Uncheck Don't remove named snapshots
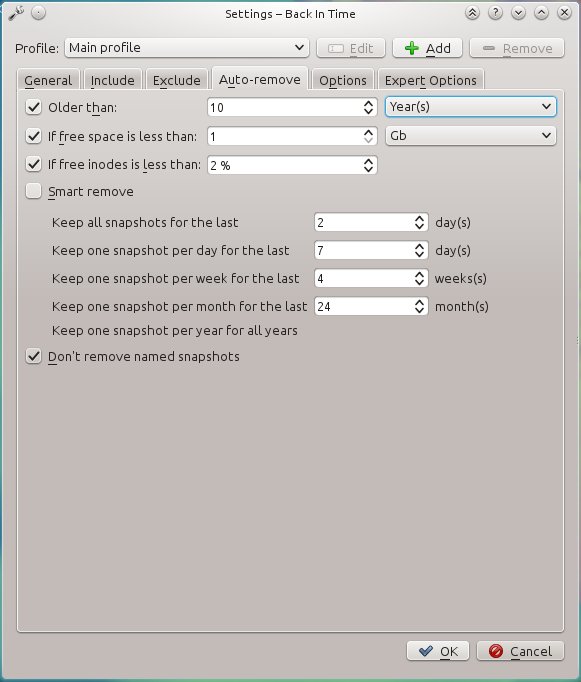The width and height of the screenshot is (581, 682). click(x=33, y=356)
